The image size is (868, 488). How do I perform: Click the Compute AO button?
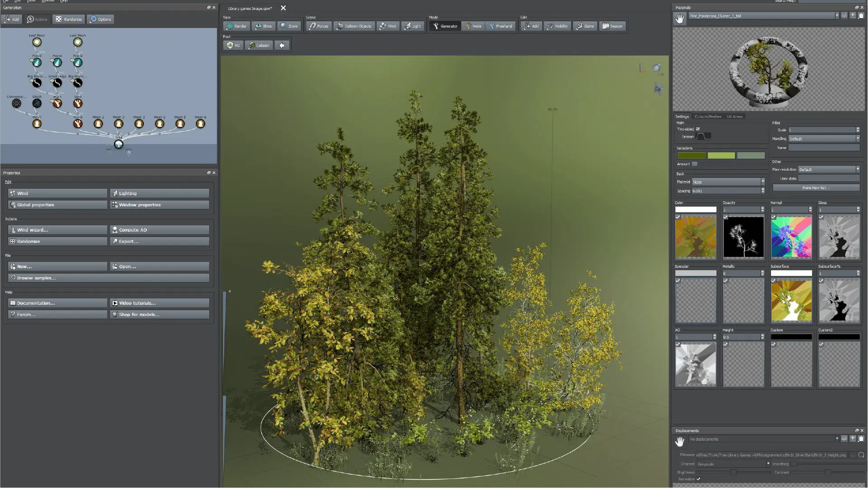pyautogui.click(x=160, y=230)
